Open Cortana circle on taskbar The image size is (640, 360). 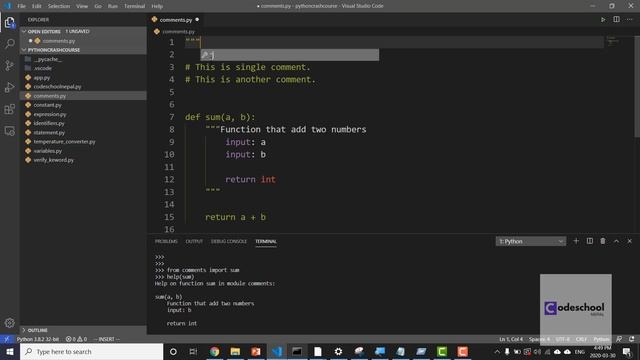173,351
